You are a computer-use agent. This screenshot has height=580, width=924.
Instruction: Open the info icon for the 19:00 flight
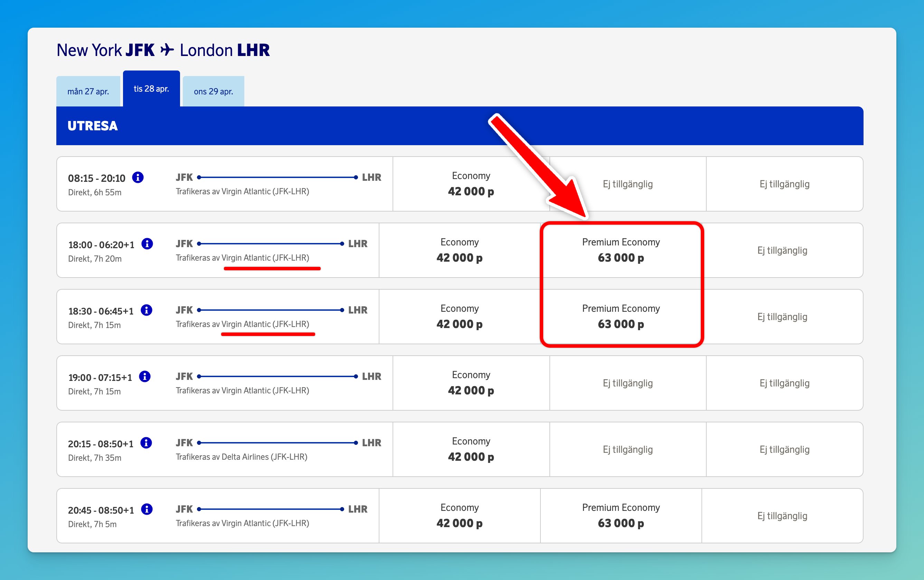point(146,377)
